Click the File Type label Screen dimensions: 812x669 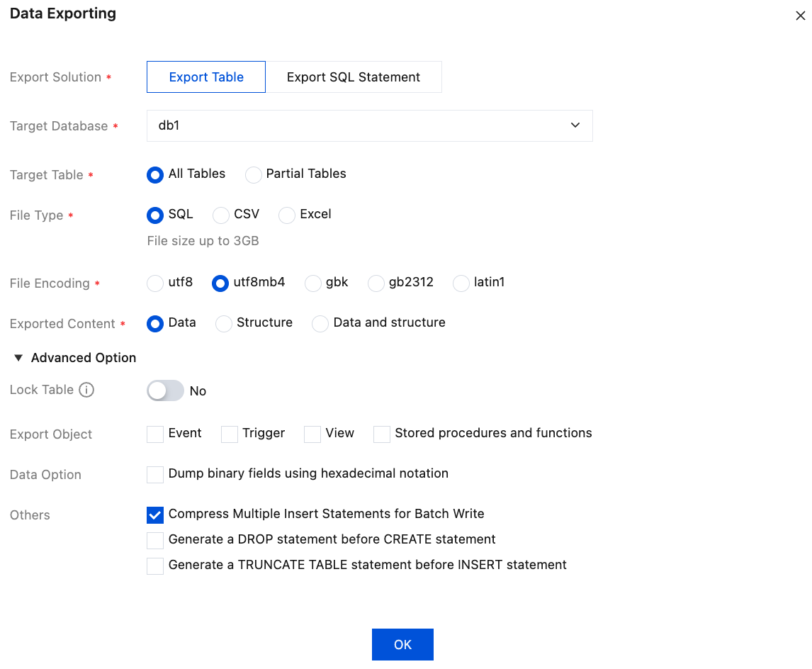(x=36, y=215)
